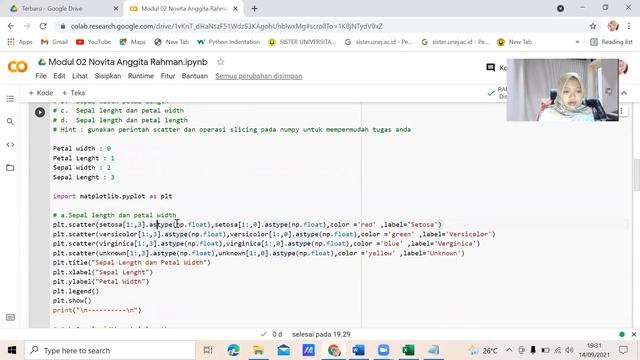Go back to the previous page
The height and width of the screenshot is (360, 640).
11,26
